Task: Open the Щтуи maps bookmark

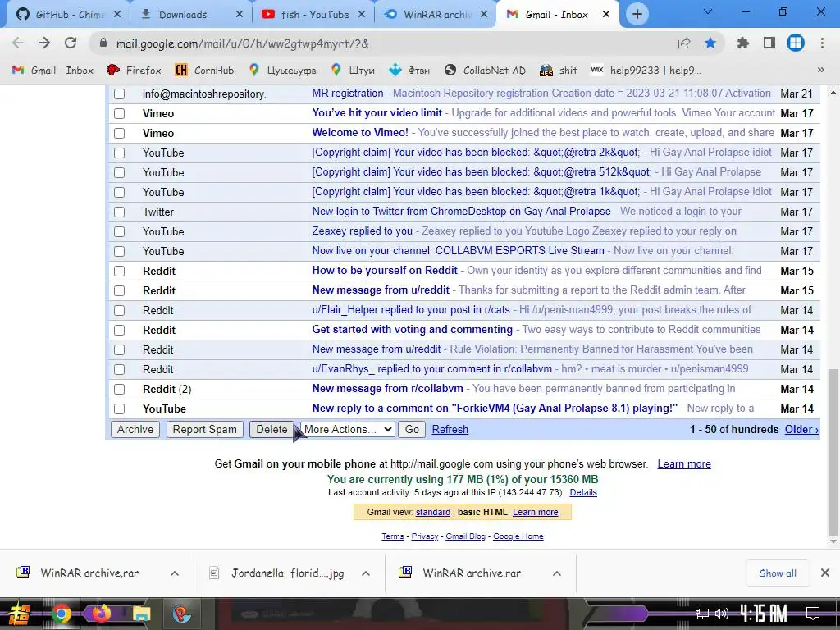Action: click(353, 71)
